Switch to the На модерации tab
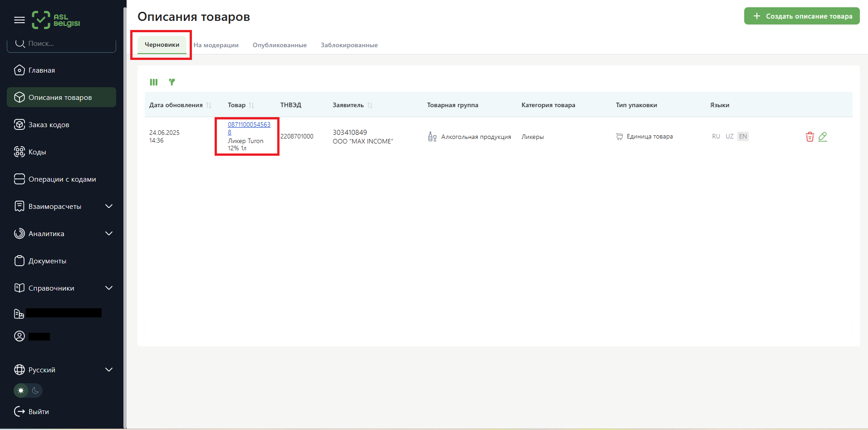This screenshot has width=868, height=430. (216, 45)
